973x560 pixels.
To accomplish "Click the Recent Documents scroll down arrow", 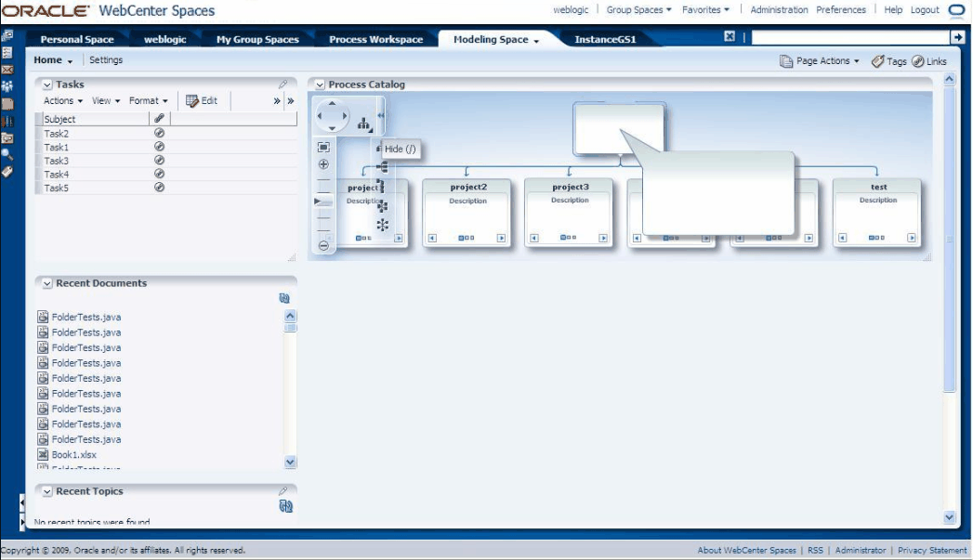I will coord(290,462).
